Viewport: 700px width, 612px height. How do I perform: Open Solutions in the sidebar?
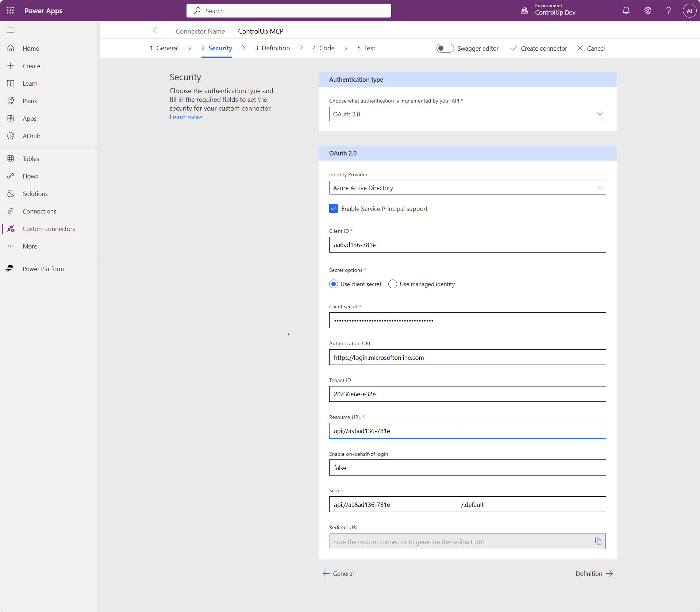[35, 194]
